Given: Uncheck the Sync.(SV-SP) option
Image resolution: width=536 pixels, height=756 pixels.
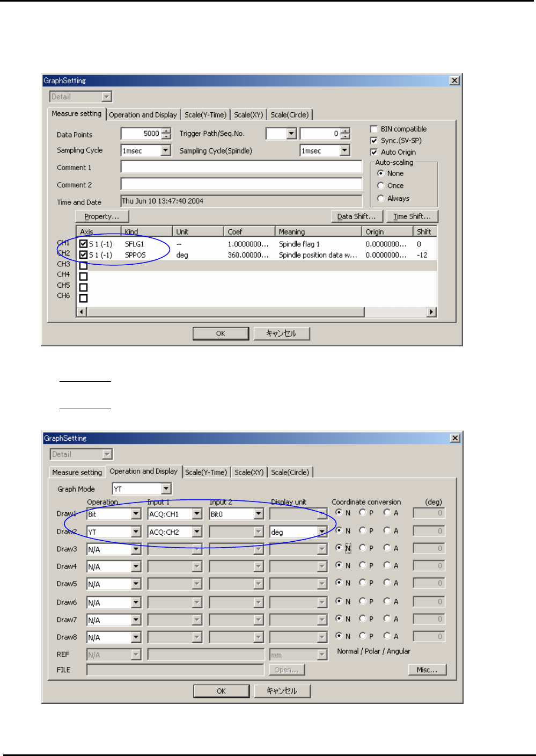Looking at the screenshot, I should pyautogui.click(x=374, y=141).
